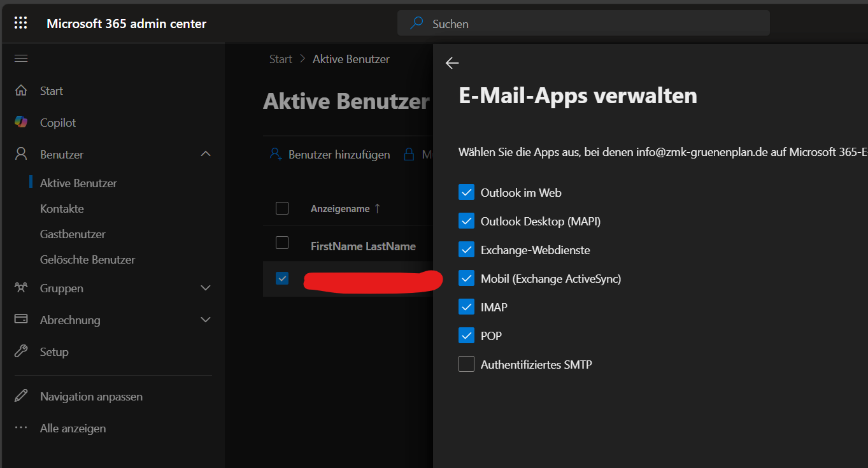
Task: Open user FirstName LastName
Action: (x=363, y=246)
